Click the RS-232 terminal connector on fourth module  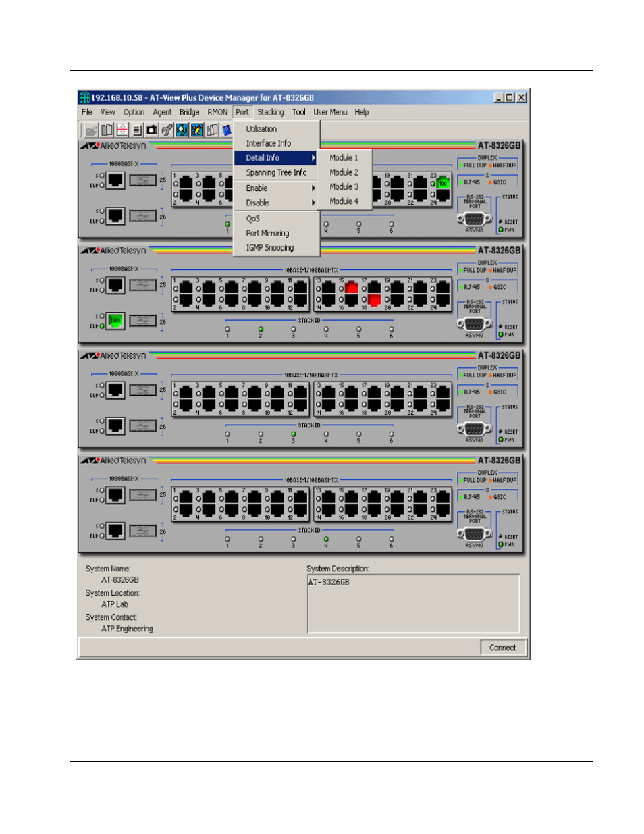(474, 533)
